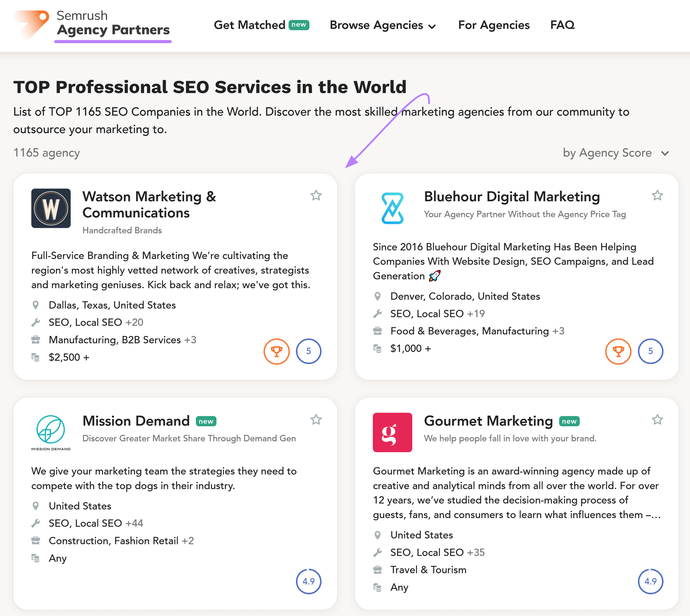Click the 'For Agencies' link

[x=494, y=25]
